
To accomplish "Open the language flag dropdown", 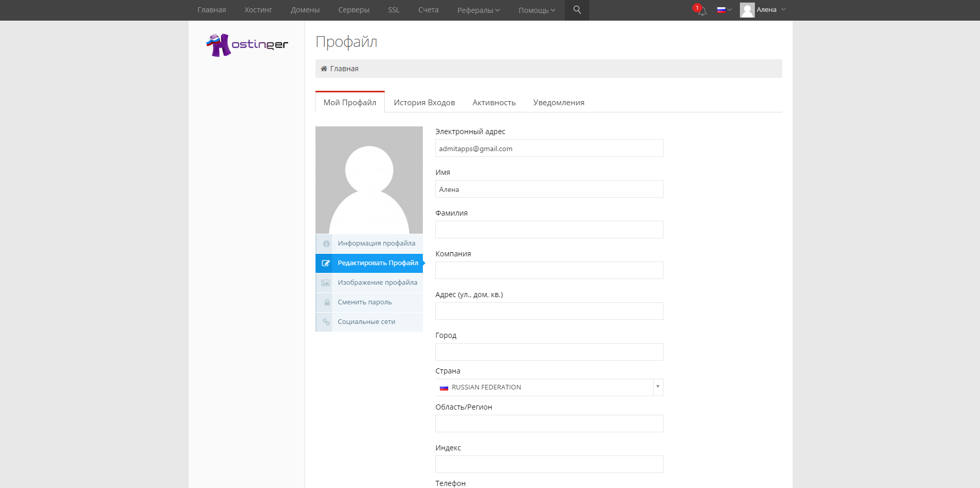I will [x=722, y=10].
